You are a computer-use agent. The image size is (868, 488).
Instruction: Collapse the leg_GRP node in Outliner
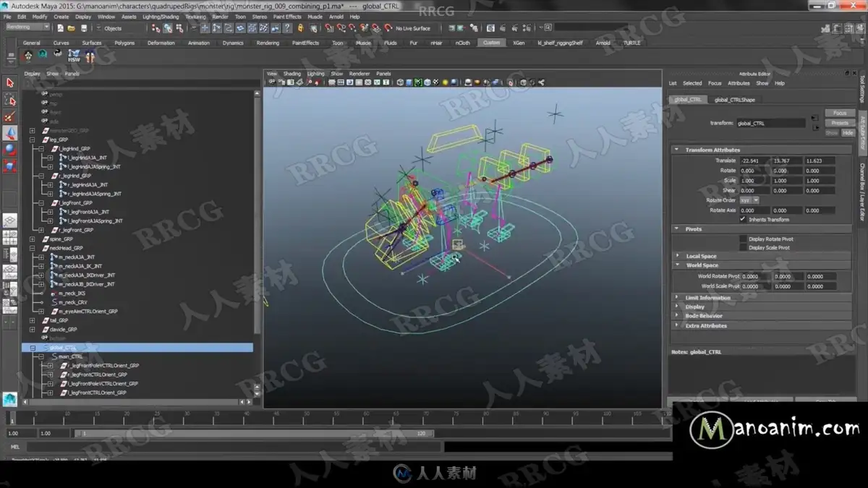(32, 140)
